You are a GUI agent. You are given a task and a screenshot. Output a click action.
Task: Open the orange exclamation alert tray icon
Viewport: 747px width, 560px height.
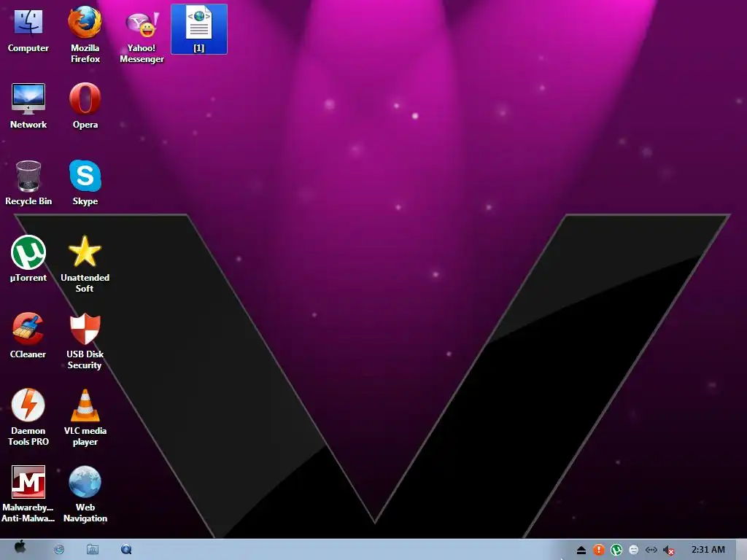tap(598, 550)
